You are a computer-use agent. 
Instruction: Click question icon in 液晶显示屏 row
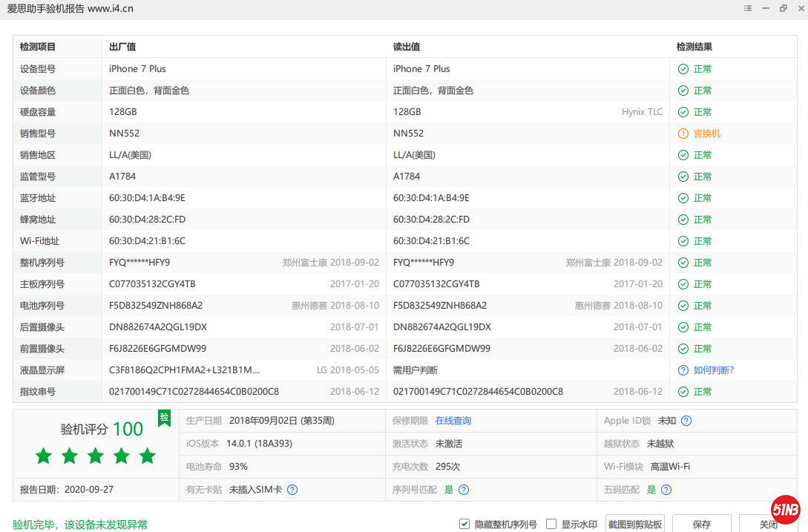tap(683, 370)
